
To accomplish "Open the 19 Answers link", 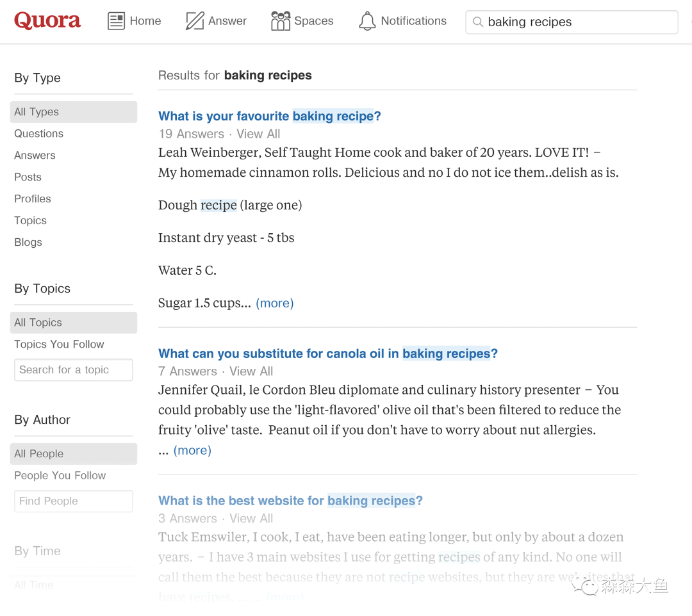I will pos(191,134).
